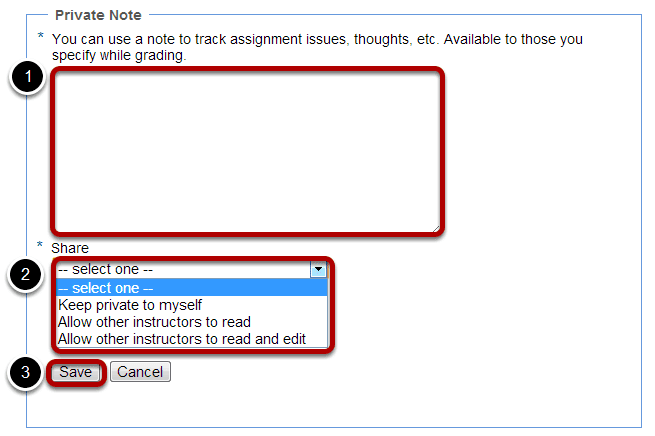Click the "Private Note" section heading
Image resolution: width=655 pixels, height=436 pixels.
98,15
